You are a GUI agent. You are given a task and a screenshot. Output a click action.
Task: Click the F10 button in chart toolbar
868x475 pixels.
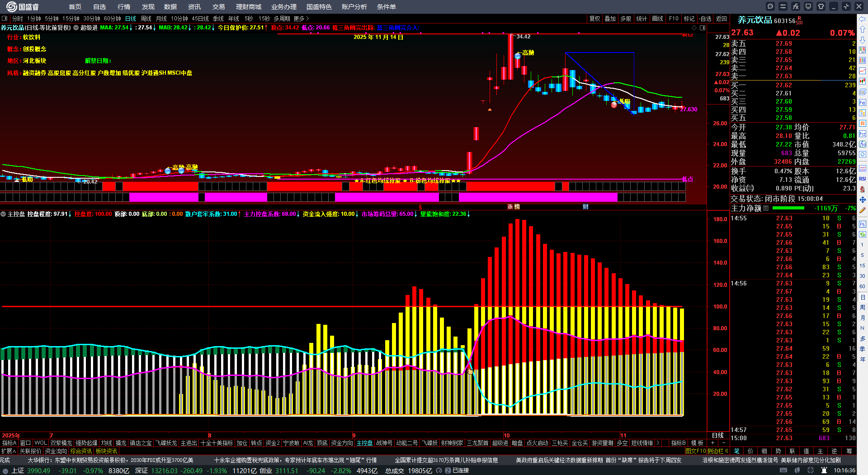tap(674, 19)
